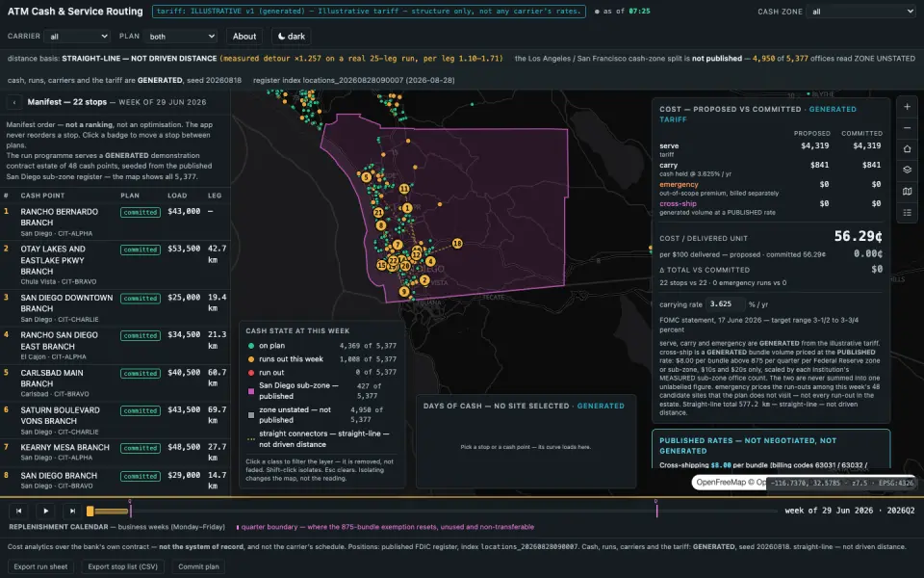Collapse the Manifest panel
This screenshot has width=924, height=578.
click(14, 102)
